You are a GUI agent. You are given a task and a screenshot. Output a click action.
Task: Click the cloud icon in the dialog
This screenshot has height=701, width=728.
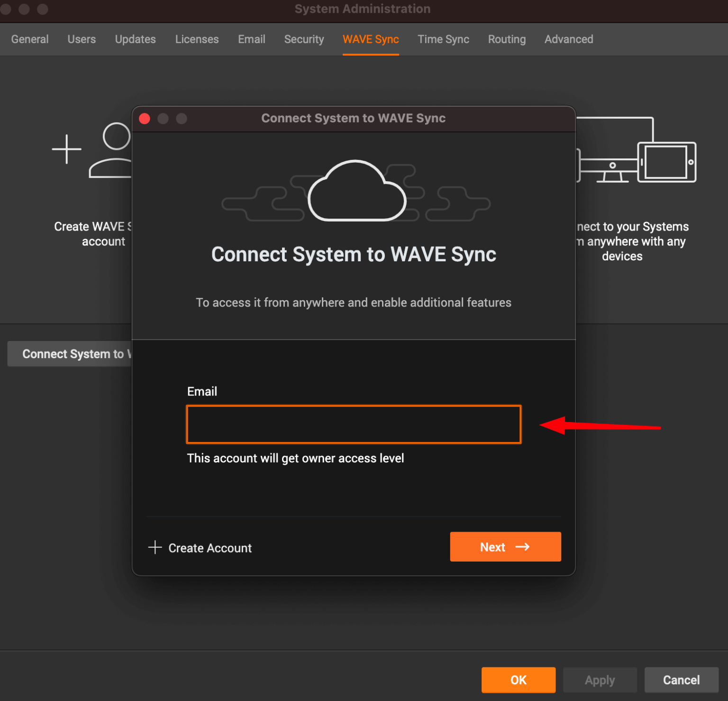pyautogui.click(x=356, y=191)
